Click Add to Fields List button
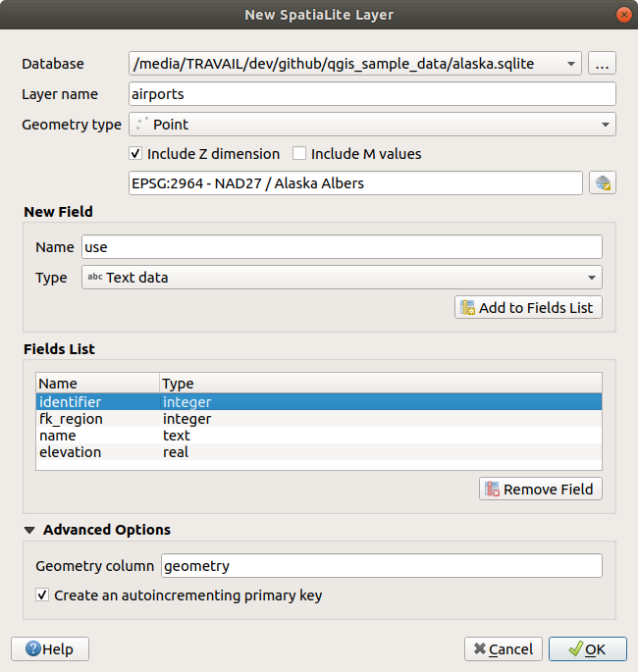 (528, 307)
